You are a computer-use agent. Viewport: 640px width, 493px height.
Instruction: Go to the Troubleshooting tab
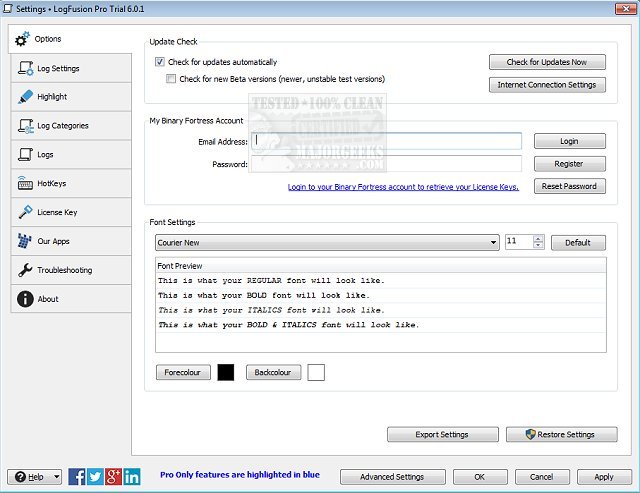71,270
